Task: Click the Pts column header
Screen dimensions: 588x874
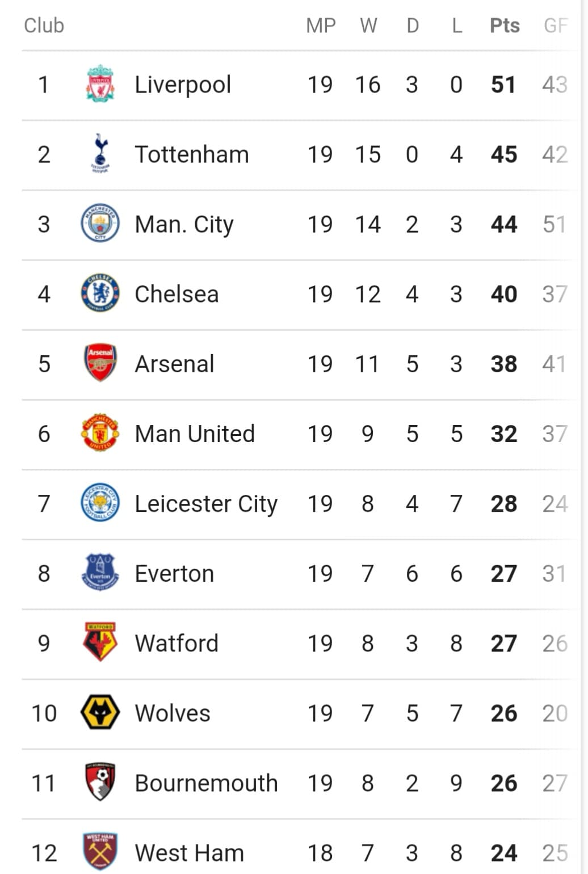Action: (x=505, y=26)
